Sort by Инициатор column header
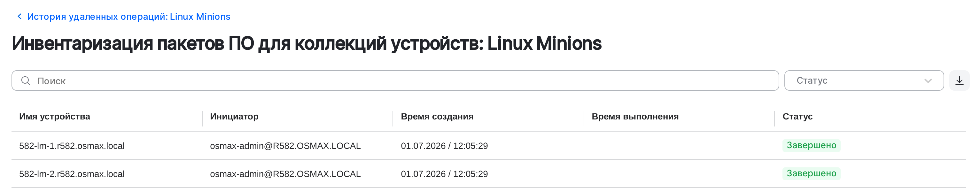The width and height of the screenshot is (980, 191). pyautogui.click(x=234, y=117)
